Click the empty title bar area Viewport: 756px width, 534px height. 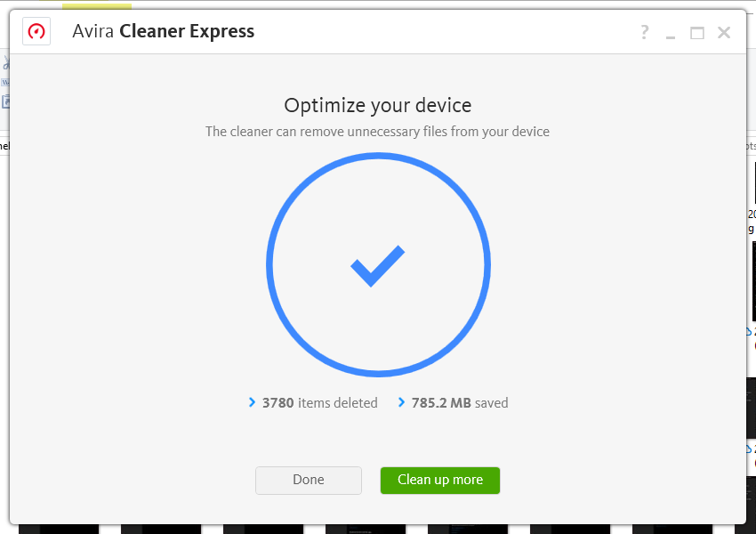[445, 32]
